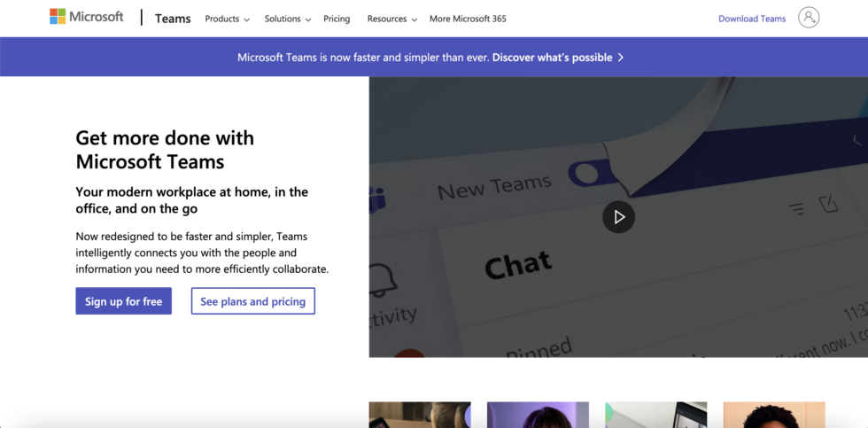Expand the Solutions dropdown menu
The width and height of the screenshot is (868, 428).
pyautogui.click(x=288, y=19)
